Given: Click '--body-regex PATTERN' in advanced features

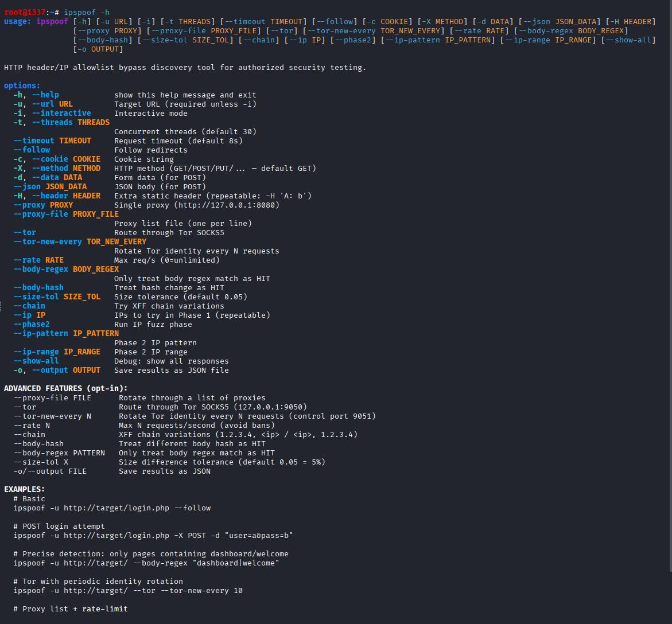Looking at the screenshot, I should pyautogui.click(x=59, y=453).
